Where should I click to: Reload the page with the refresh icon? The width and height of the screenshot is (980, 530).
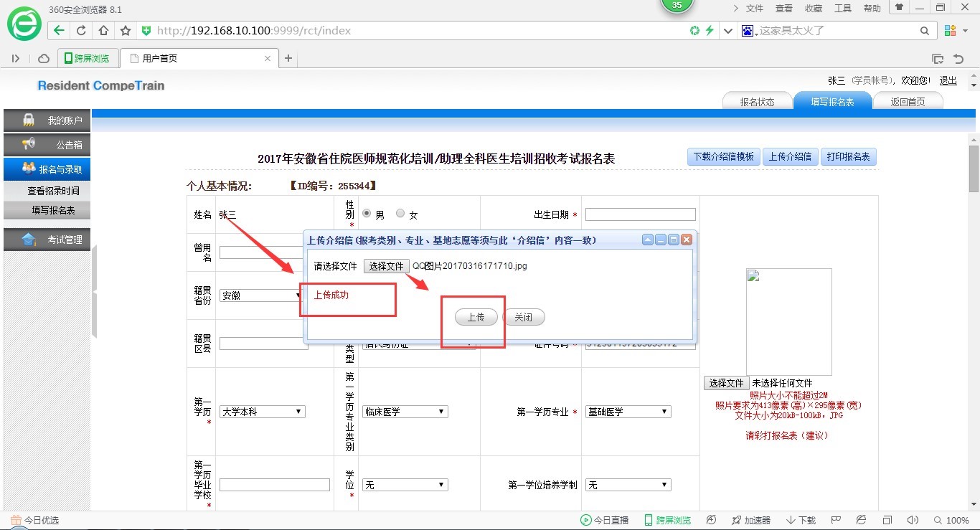[x=81, y=31]
